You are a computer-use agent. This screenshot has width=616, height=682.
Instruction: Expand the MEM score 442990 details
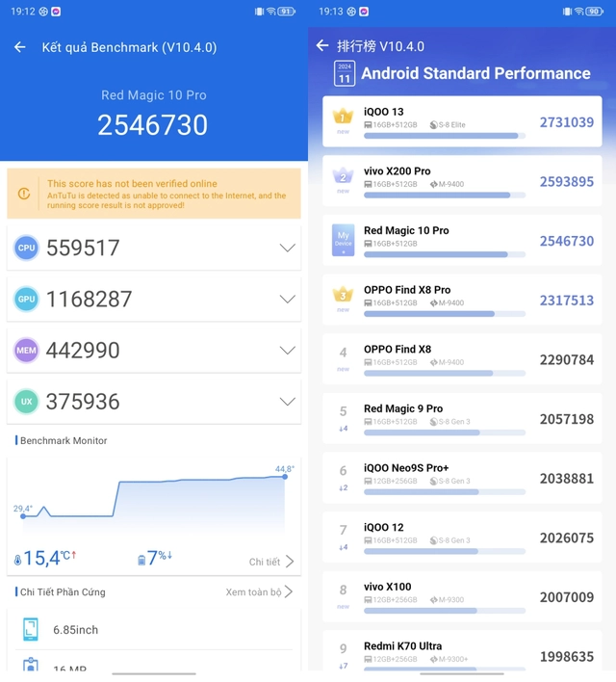point(287,351)
